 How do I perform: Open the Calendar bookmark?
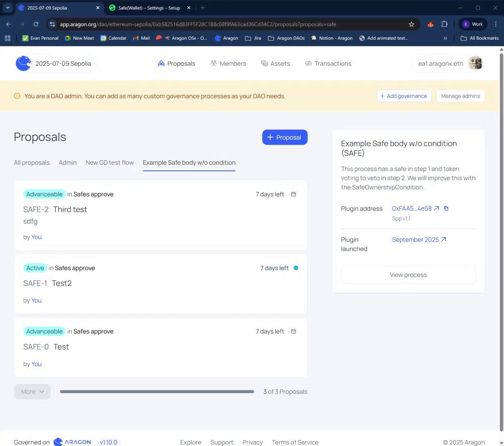coord(113,38)
